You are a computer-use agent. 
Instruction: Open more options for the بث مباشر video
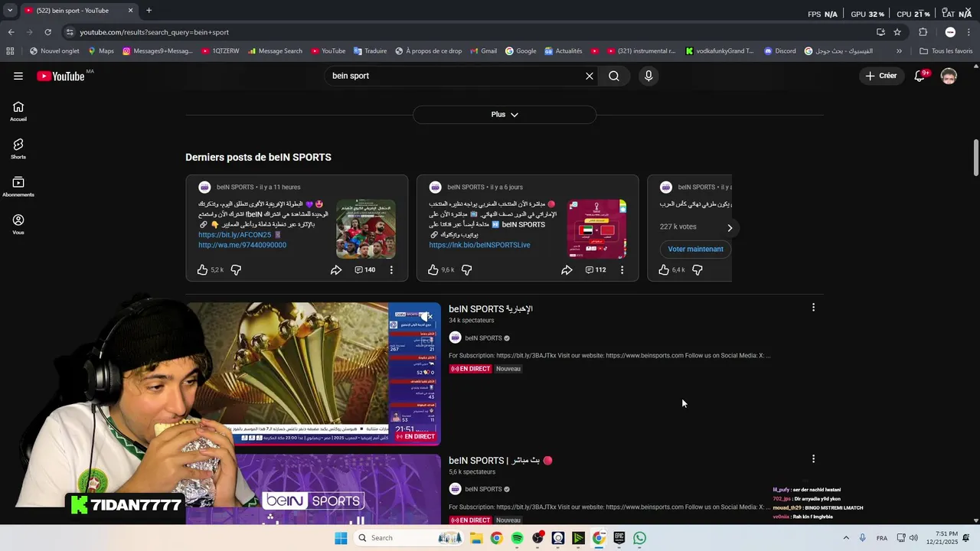click(x=813, y=458)
